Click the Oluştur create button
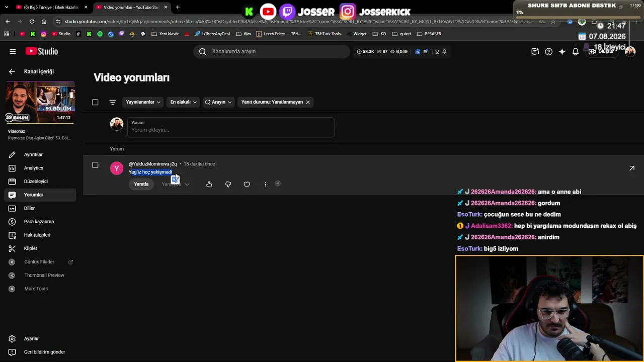This screenshot has width=644, height=362. [601, 51]
